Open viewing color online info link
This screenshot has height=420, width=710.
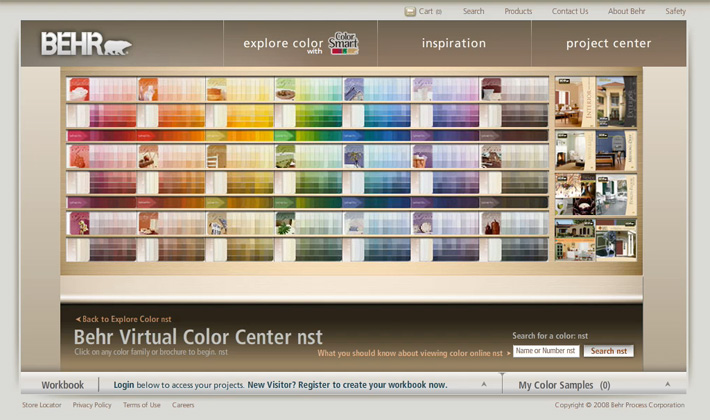[410, 353]
